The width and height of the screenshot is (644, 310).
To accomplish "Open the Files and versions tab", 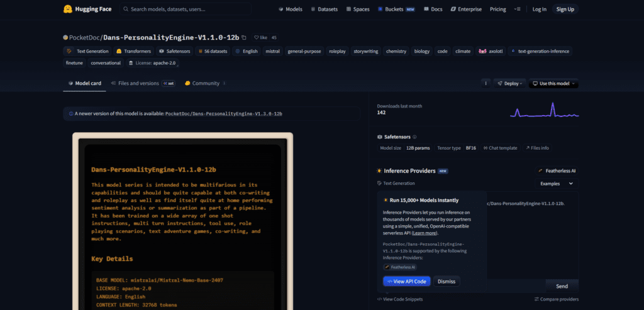I will click(143, 84).
